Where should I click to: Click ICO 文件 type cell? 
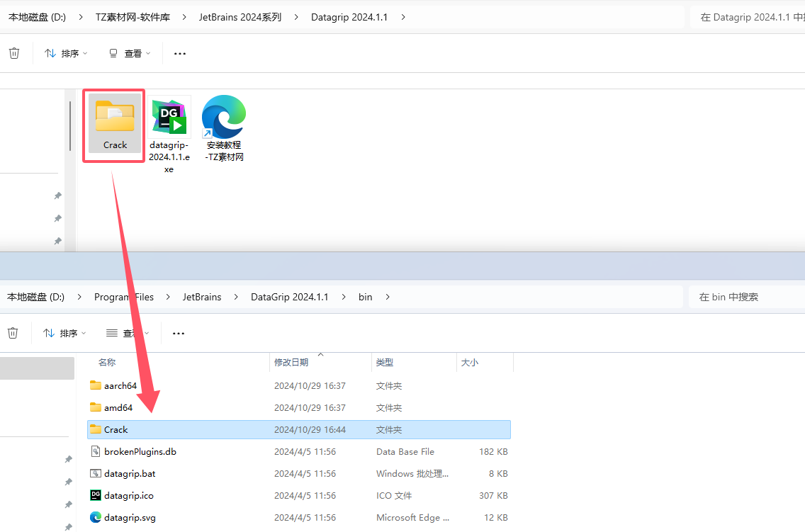(394, 496)
